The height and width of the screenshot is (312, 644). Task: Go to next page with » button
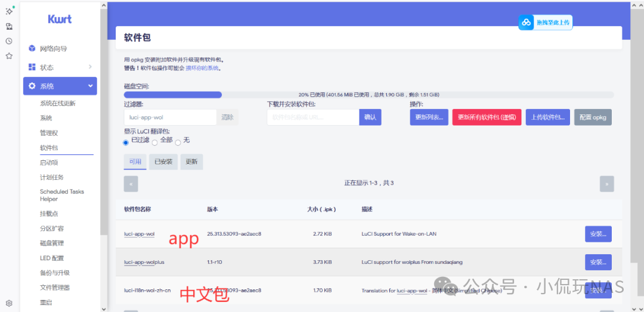pos(606,183)
